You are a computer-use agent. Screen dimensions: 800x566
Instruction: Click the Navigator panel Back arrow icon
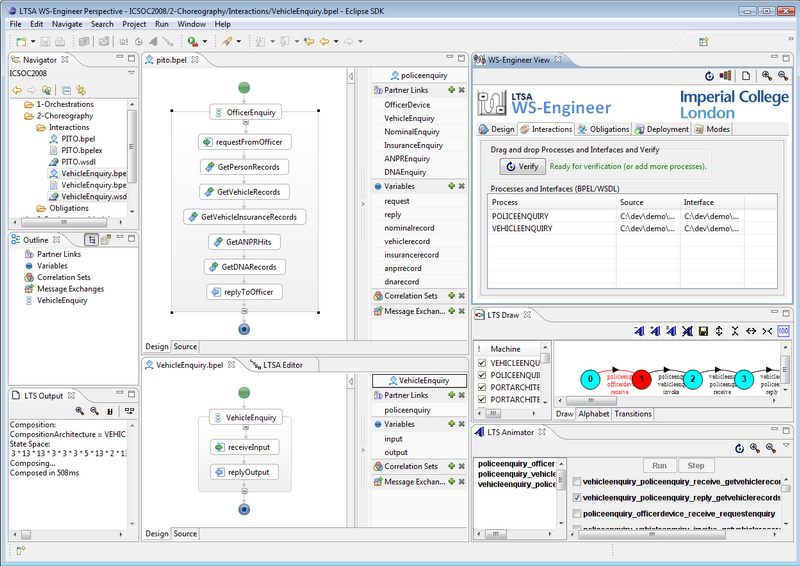pyautogui.click(x=17, y=90)
